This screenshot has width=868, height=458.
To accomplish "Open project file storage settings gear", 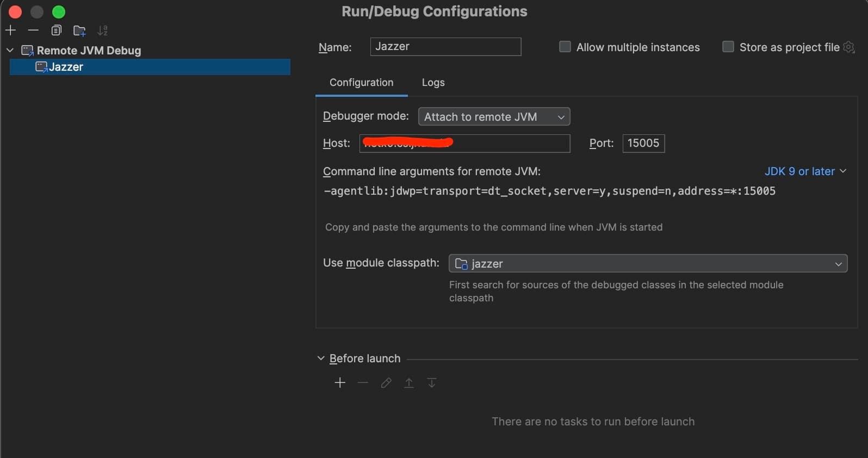I will pyautogui.click(x=848, y=47).
